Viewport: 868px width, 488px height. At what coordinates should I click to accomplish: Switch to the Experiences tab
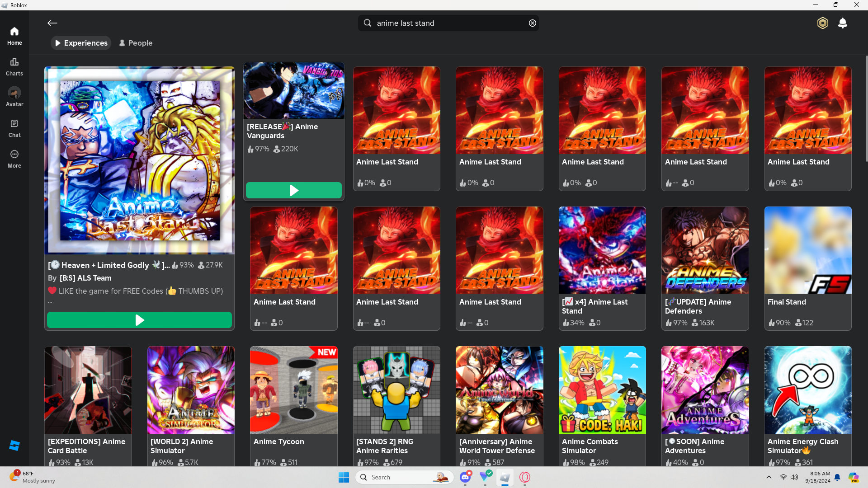81,43
